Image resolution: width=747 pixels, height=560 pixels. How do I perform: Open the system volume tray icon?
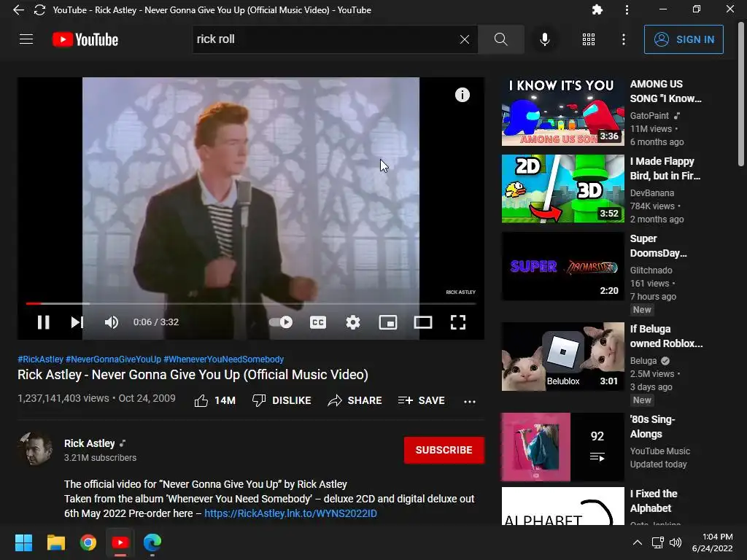(x=676, y=542)
